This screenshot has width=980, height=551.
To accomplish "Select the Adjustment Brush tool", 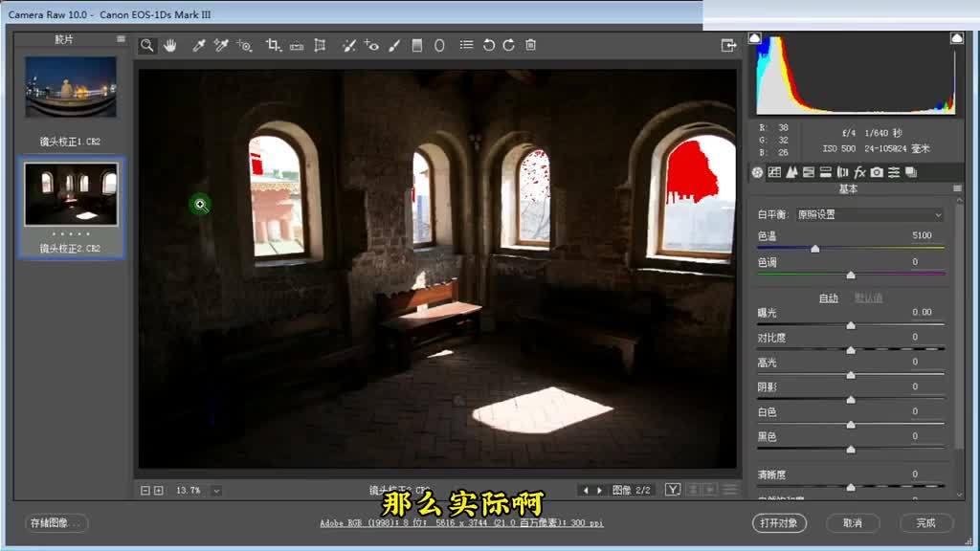I will tap(393, 44).
